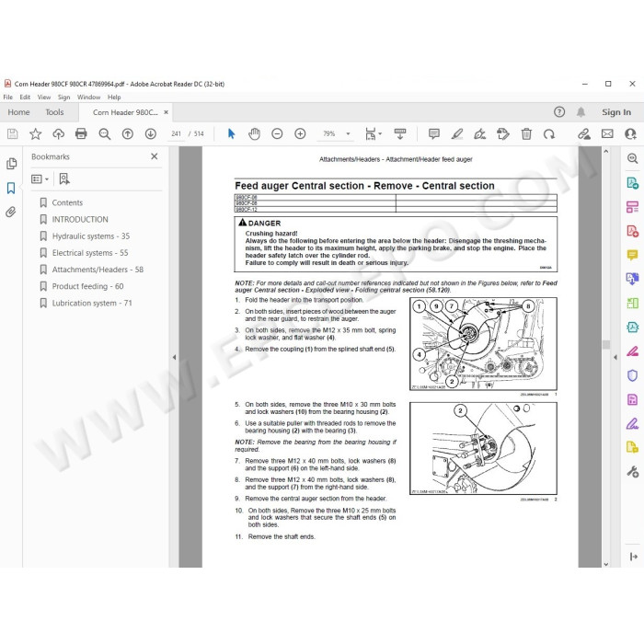Open Attachments paperclip panel
644x644 pixels.
click(11, 212)
